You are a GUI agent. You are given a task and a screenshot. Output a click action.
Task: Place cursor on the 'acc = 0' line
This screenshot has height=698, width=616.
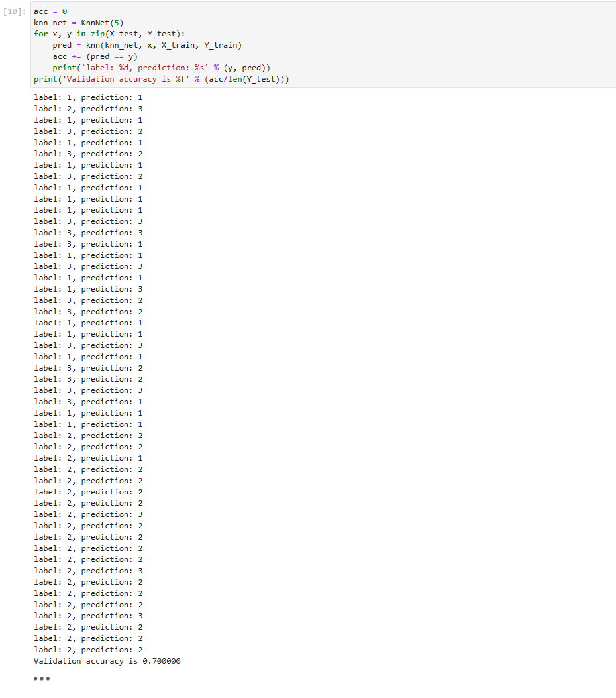50,11
